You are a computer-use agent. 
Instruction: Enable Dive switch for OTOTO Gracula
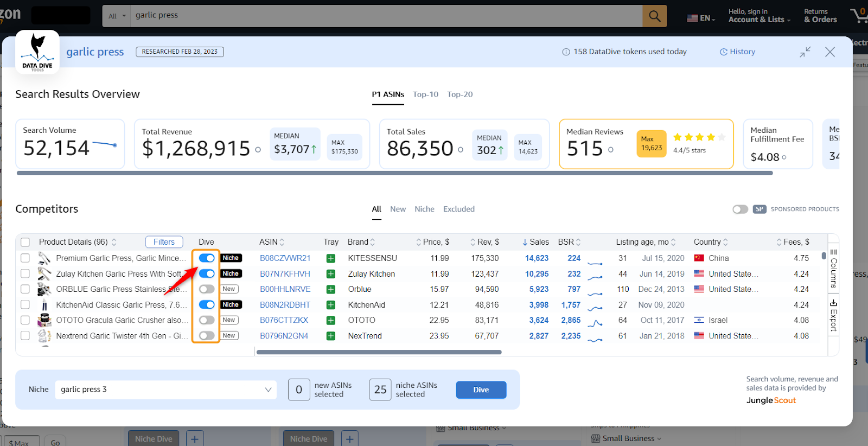click(x=207, y=320)
